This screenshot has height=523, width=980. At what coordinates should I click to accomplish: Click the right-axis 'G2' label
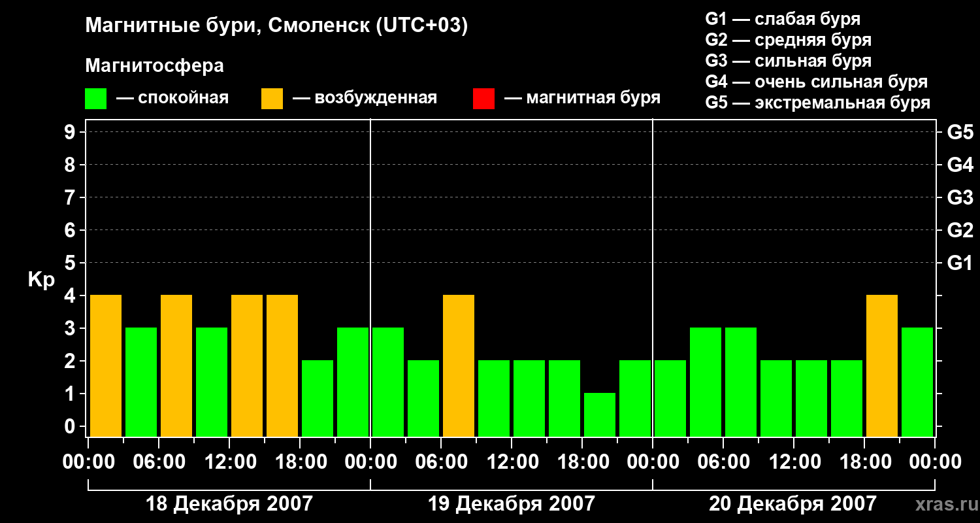pos(960,230)
